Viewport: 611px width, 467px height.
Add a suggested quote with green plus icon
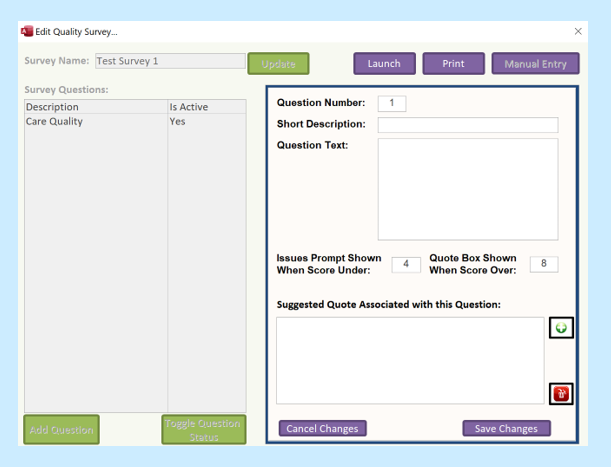click(561, 328)
